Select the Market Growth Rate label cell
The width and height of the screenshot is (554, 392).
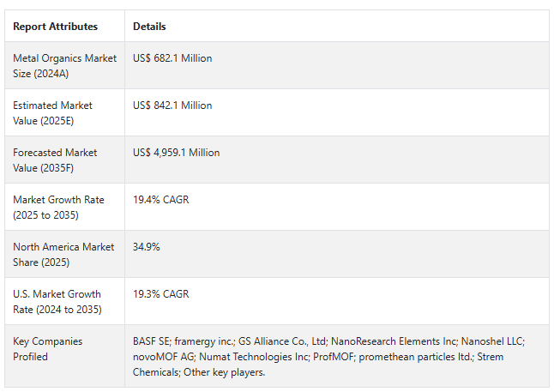(x=58, y=208)
